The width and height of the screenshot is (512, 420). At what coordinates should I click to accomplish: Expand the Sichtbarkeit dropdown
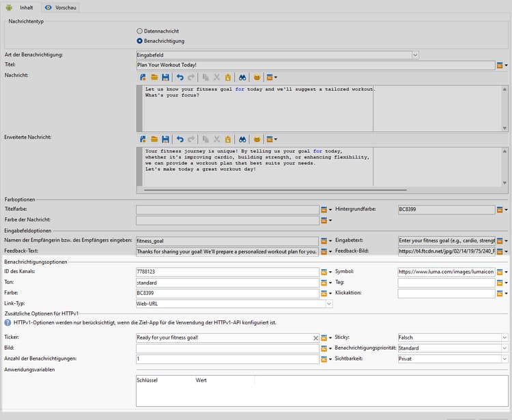coord(504,359)
